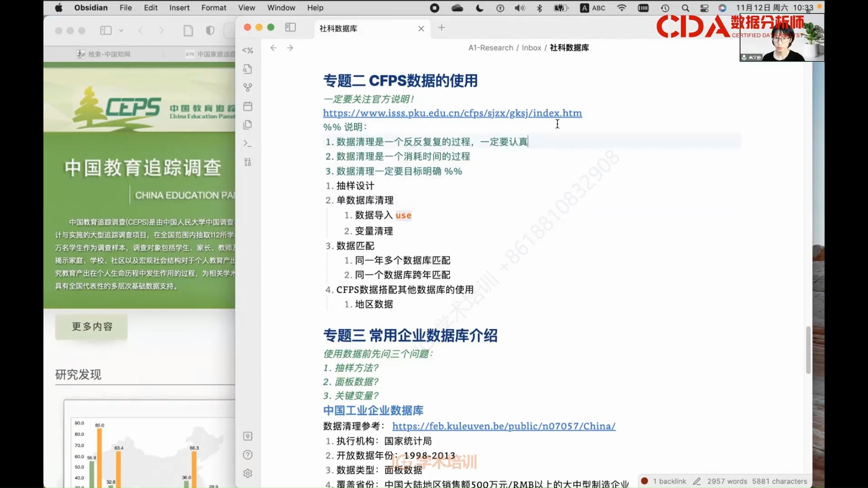The height and width of the screenshot is (488, 868).
Task: Open the Edit menu
Action: (151, 8)
